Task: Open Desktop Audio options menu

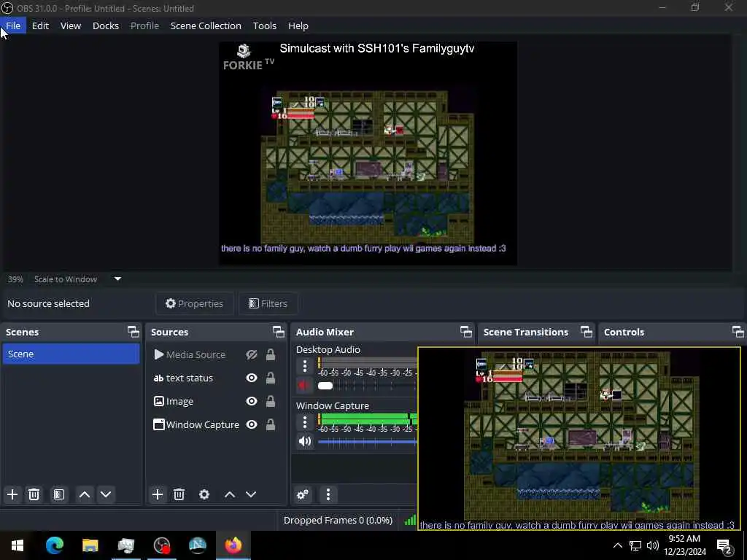Action: (305, 366)
